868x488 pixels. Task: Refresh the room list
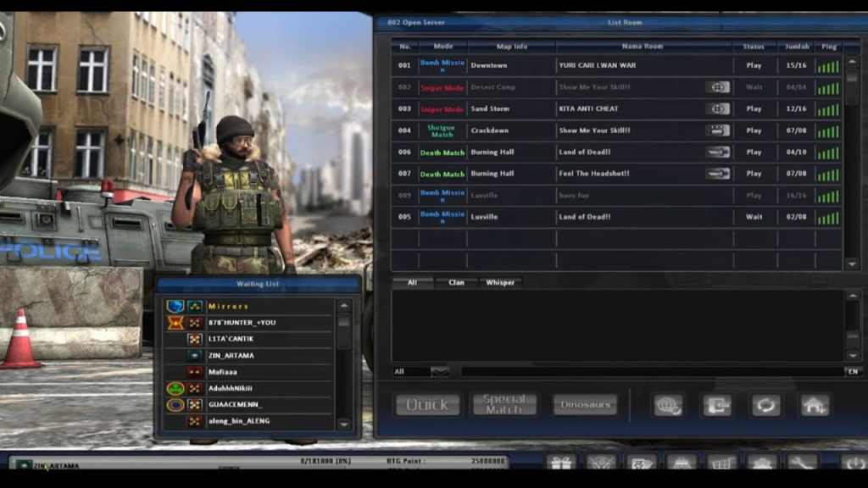point(765,405)
